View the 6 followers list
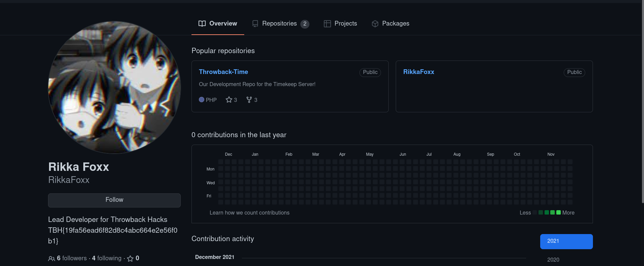Screen dimensions: 644x266 (x=72, y=258)
